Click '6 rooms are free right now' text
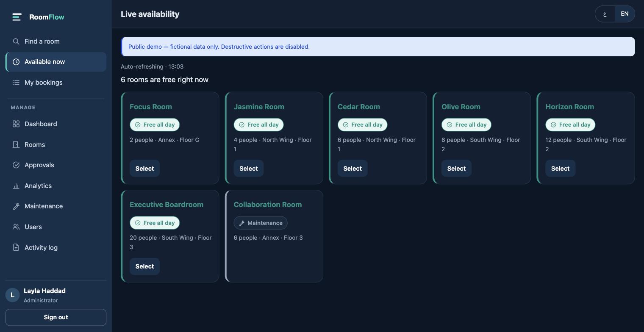Screen dimensions: 644x332 [164, 80]
